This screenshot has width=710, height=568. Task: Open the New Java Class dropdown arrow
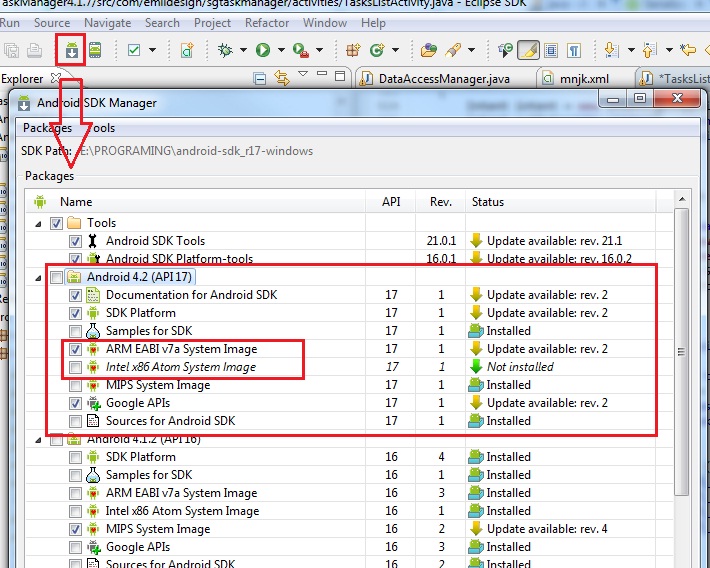395,50
